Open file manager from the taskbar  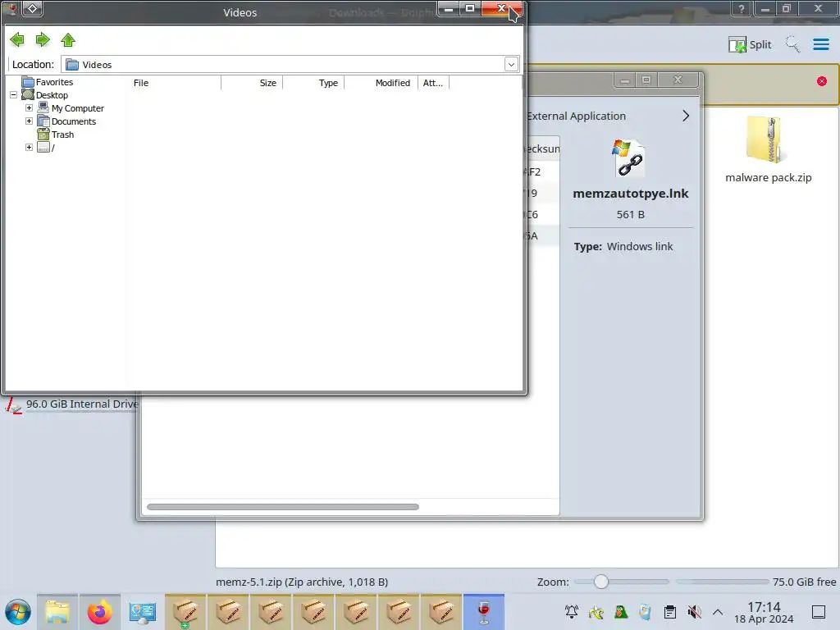pos(57,612)
